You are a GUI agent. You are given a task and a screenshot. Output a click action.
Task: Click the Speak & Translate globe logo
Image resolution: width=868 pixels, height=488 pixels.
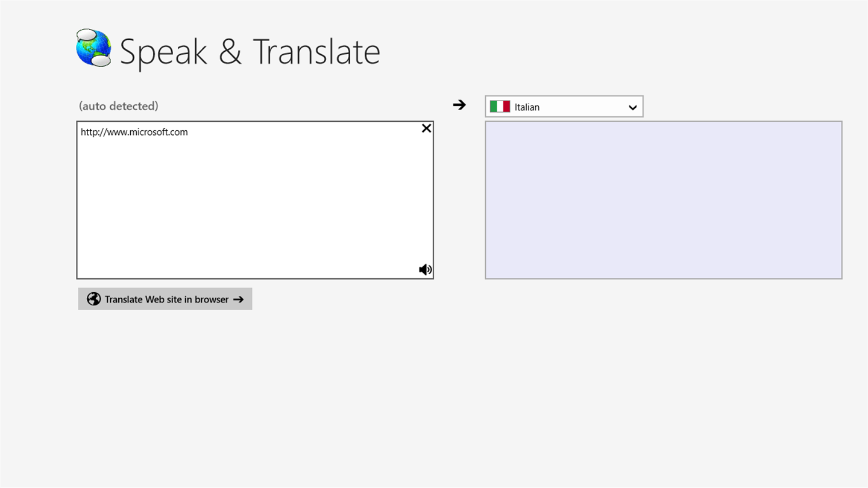tap(94, 48)
